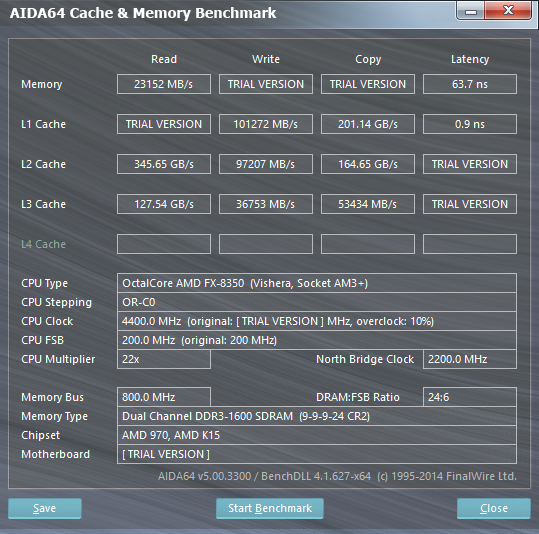Click the CPU Clock 4400.0 MHz field
Viewport: 539px width, 534px height.
click(317, 321)
